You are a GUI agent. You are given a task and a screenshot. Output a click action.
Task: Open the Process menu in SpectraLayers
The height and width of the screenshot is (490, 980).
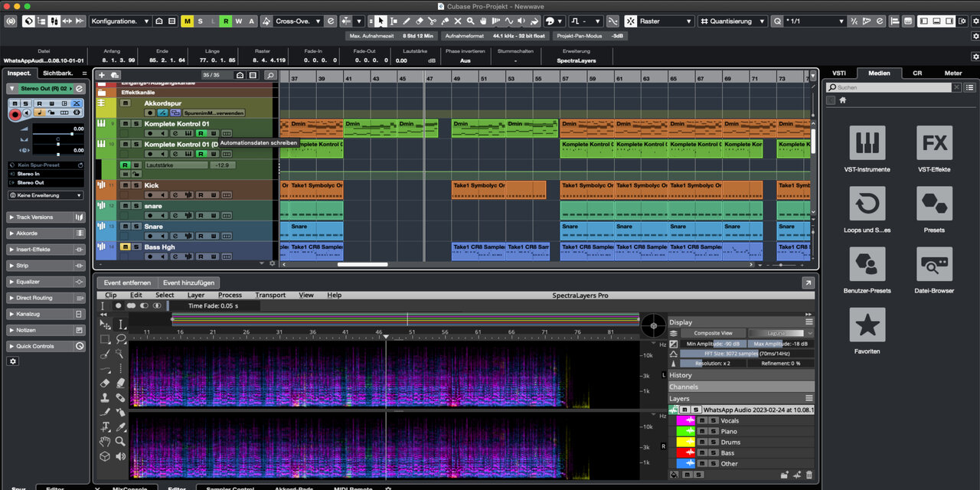(x=230, y=295)
